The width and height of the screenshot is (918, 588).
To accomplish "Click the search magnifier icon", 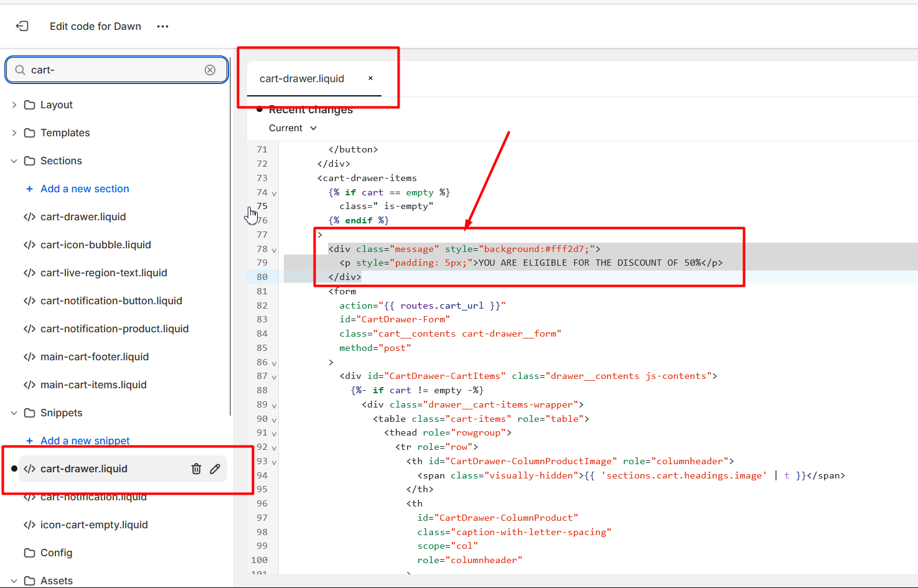I will click(20, 70).
